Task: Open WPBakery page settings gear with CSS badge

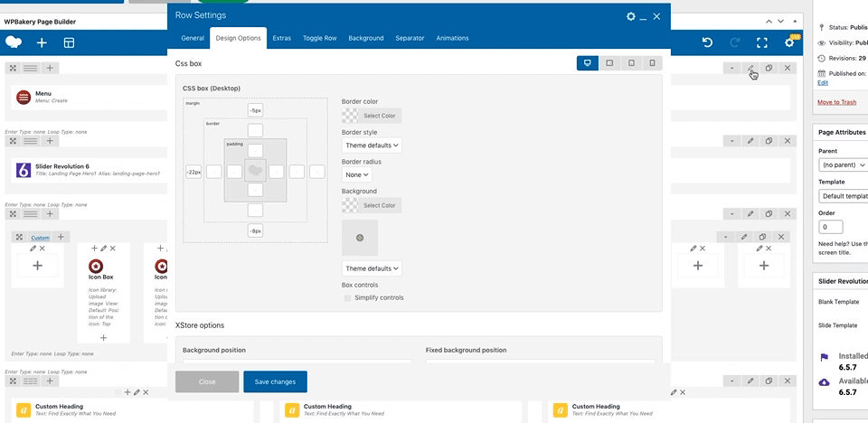Action: pos(790,42)
